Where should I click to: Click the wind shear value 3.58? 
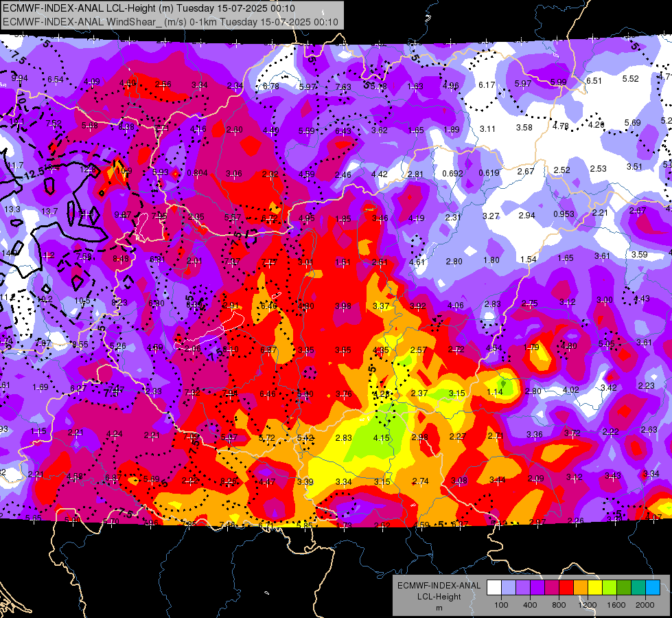coord(524,127)
